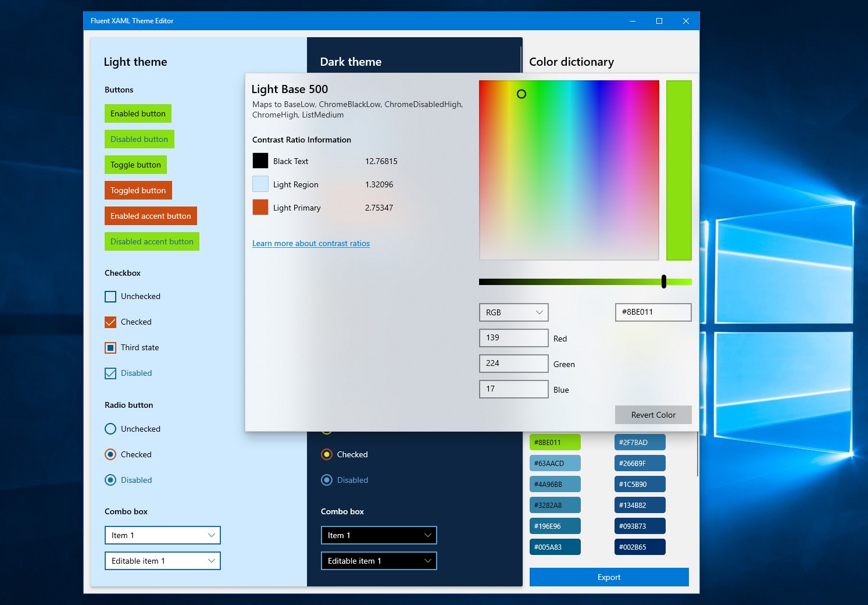Switch to the Color dictionary tab
868x605 pixels.
point(571,62)
